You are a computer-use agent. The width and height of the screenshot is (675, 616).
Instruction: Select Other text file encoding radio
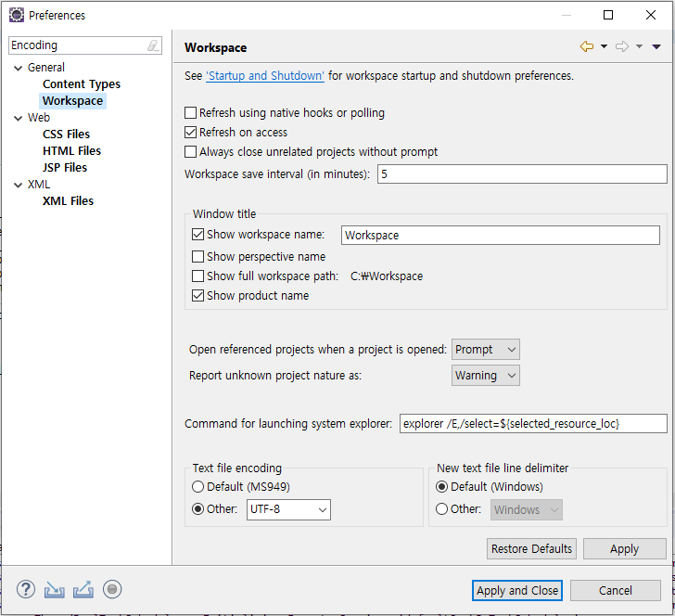pyautogui.click(x=197, y=509)
